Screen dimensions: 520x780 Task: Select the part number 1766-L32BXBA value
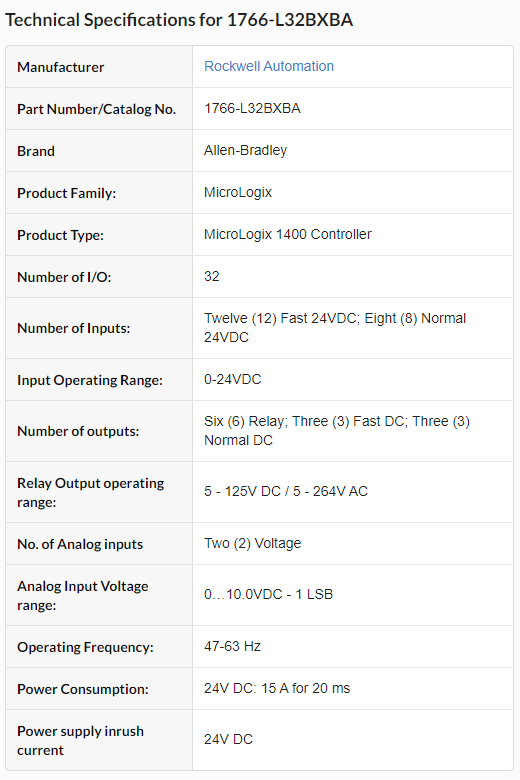pyautogui.click(x=252, y=108)
